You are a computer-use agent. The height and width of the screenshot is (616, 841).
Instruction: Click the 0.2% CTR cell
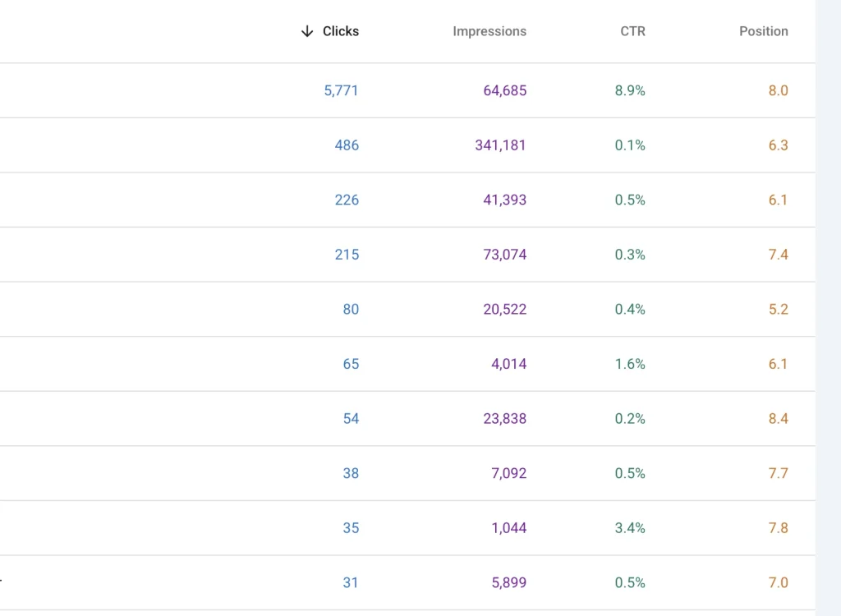coord(630,419)
